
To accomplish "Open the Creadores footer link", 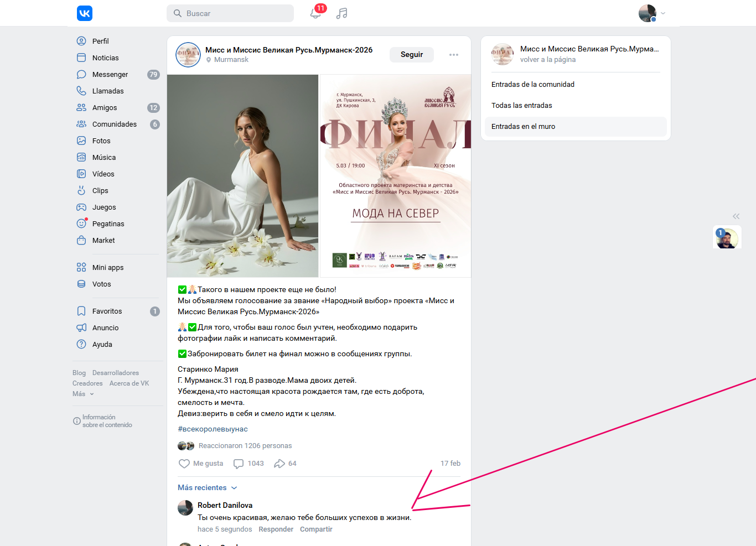I will point(87,383).
